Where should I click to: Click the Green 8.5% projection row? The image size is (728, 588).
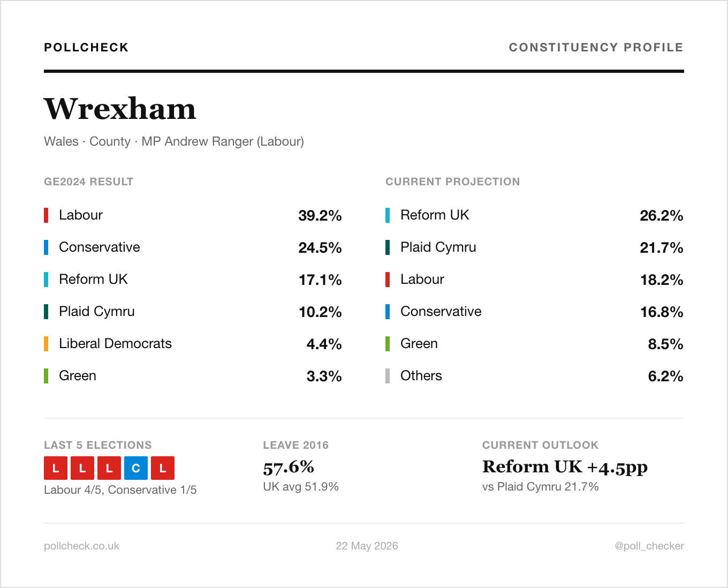click(535, 344)
